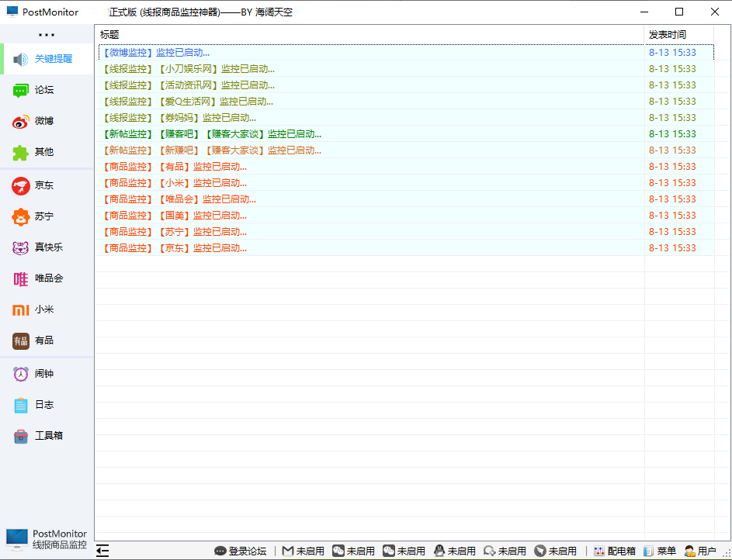Open the 配电箱 control panel button
The width and height of the screenshot is (732, 560).
(x=614, y=551)
